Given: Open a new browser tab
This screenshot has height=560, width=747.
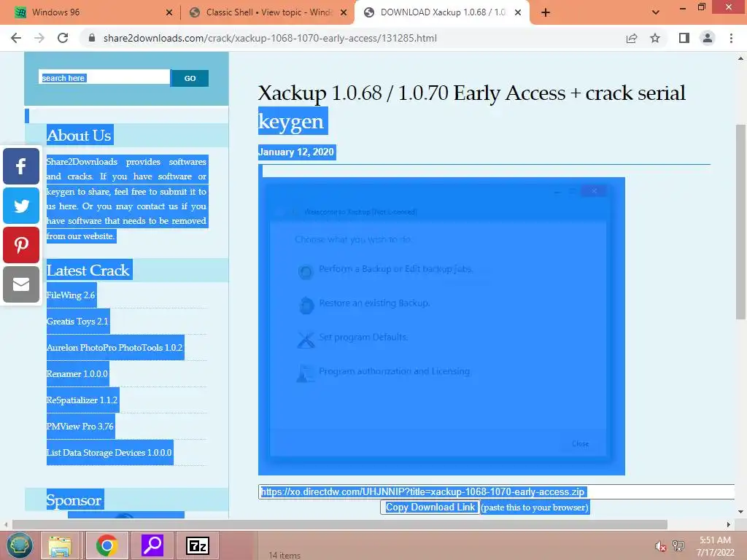Looking at the screenshot, I should [546, 12].
